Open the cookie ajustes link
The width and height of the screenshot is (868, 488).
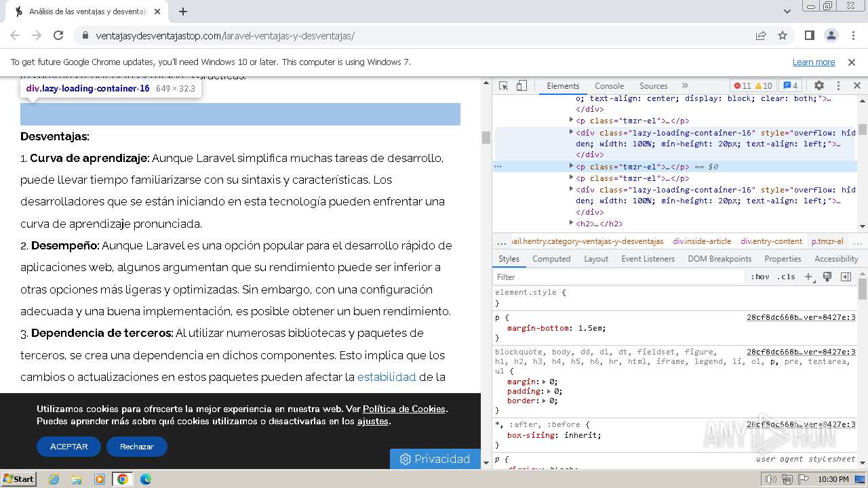[373, 421]
